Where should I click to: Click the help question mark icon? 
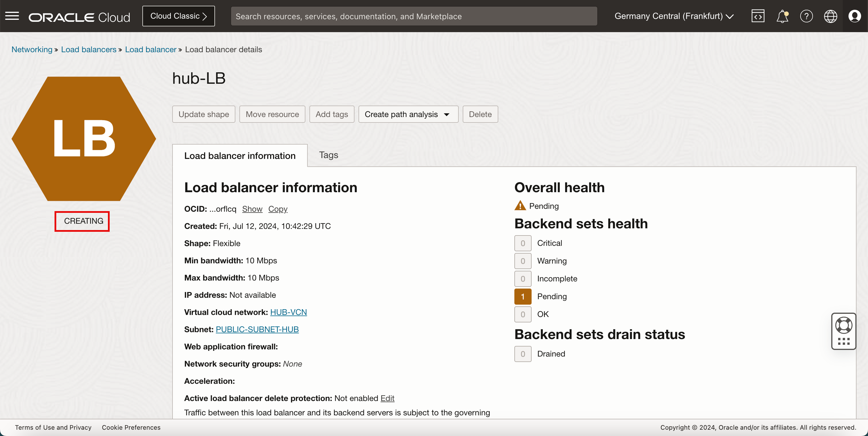(x=806, y=16)
